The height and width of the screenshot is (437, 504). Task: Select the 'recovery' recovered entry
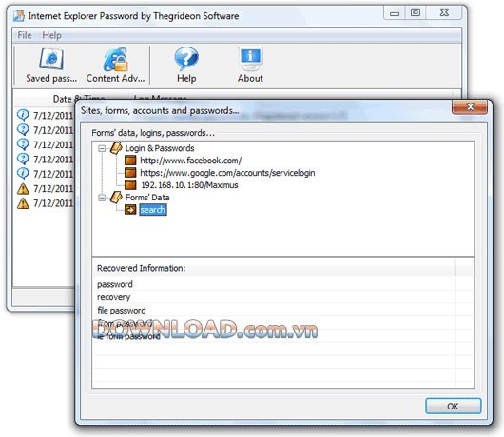coord(114,297)
